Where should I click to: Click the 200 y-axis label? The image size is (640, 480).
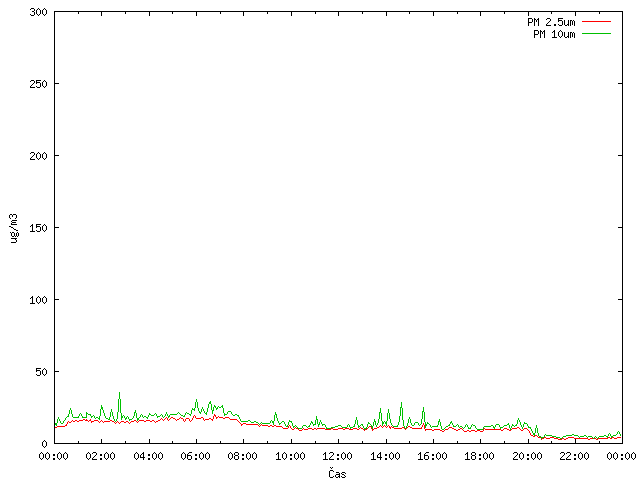38,156
